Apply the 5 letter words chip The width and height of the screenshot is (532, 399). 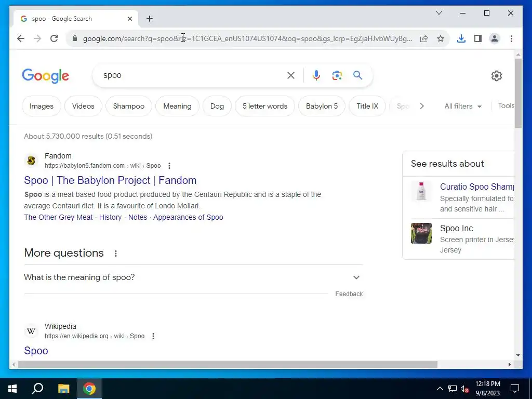pos(264,106)
